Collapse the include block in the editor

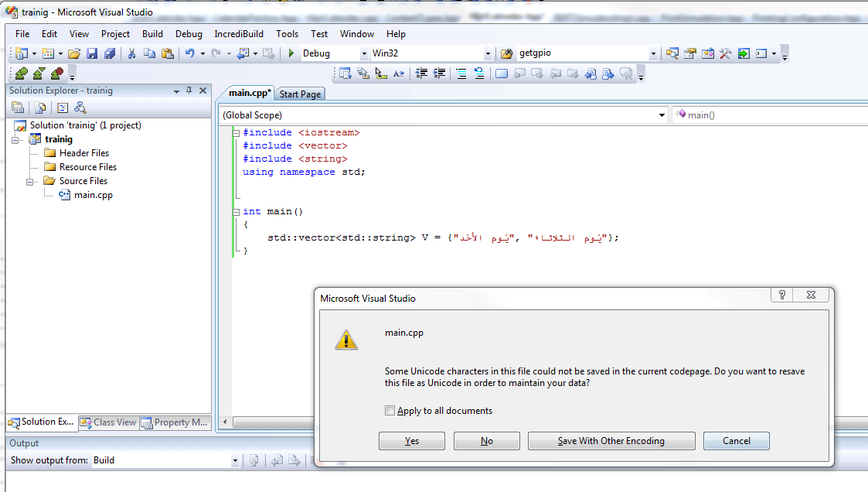[x=237, y=133]
